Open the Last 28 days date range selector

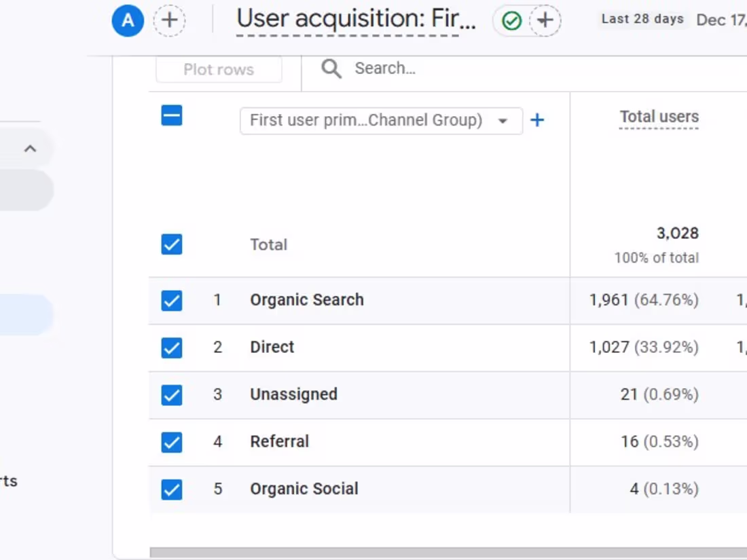(642, 19)
